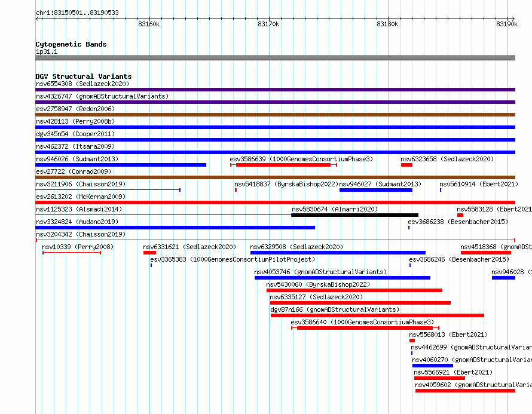
Task: Select the esv3686238 (Besenbacher2015) label
Action: pos(458,222)
